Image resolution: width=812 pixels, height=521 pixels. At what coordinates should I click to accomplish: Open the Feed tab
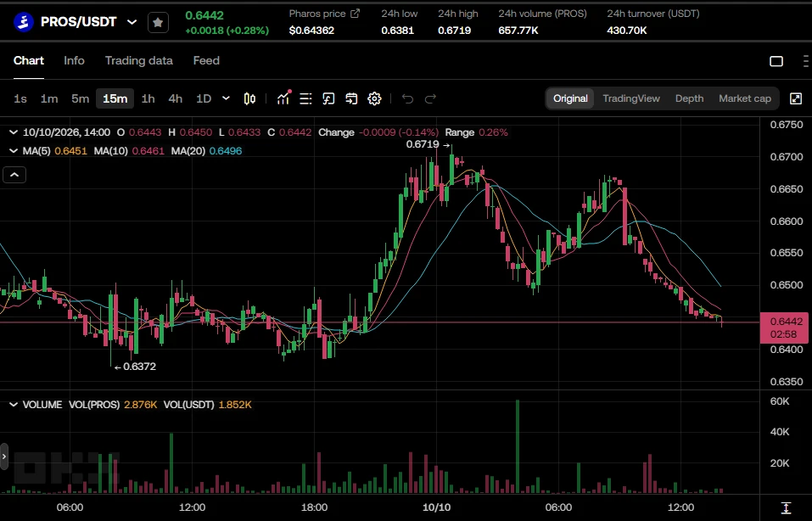click(206, 60)
